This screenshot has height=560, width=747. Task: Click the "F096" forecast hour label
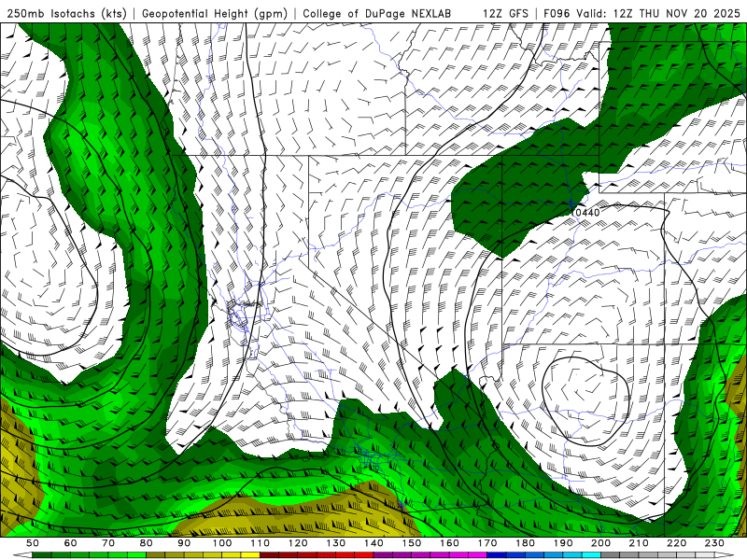click(557, 13)
